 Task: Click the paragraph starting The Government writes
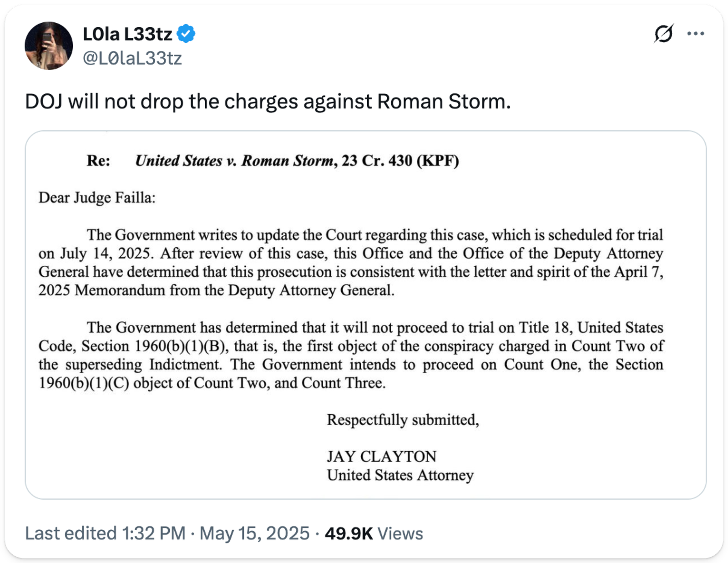(x=350, y=263)
